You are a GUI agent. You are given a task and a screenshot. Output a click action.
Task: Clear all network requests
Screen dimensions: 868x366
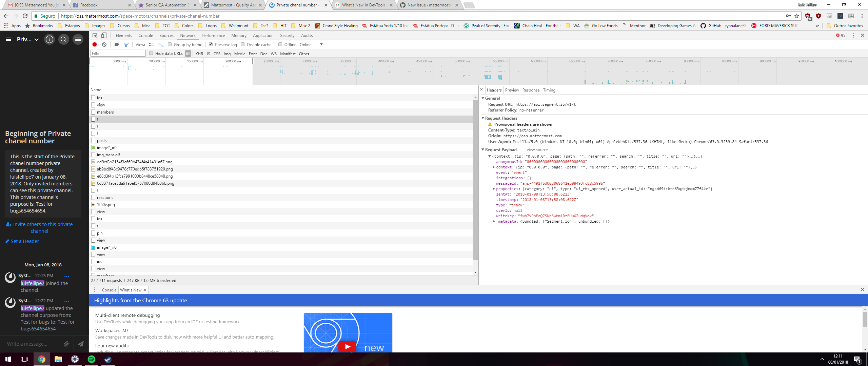(x=104, y=44)
